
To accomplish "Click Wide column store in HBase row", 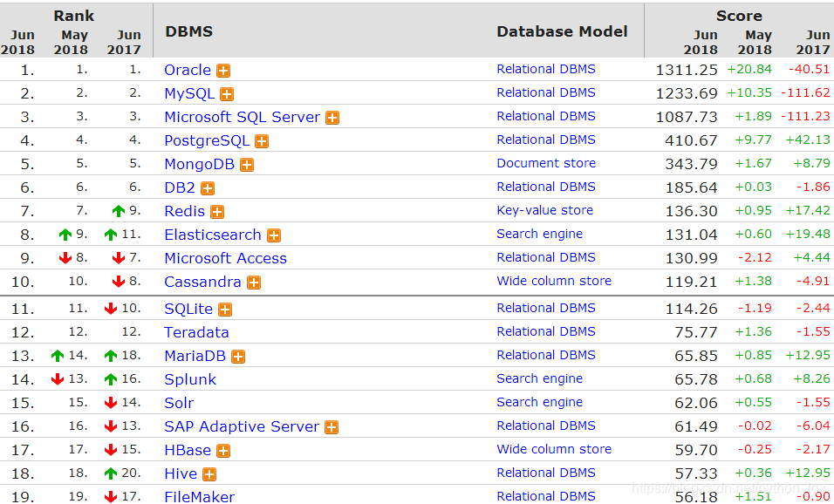I will tap(554, 449).
